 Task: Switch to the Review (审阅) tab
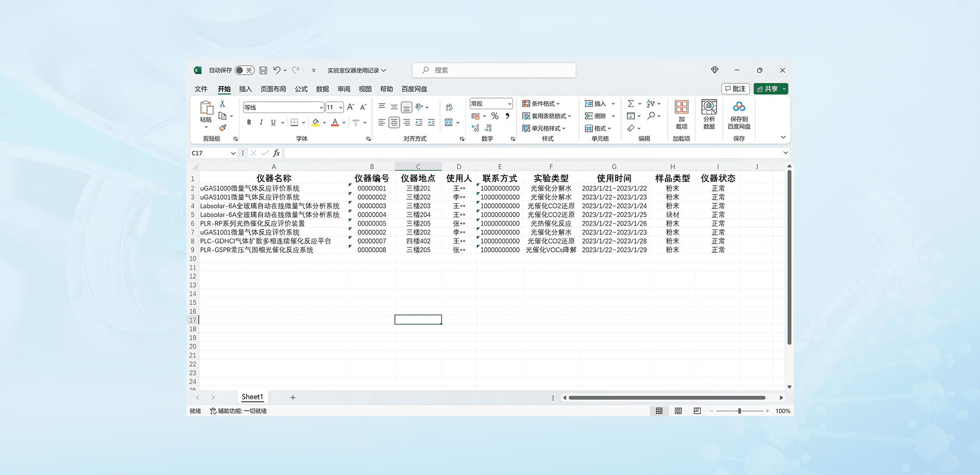344,89
